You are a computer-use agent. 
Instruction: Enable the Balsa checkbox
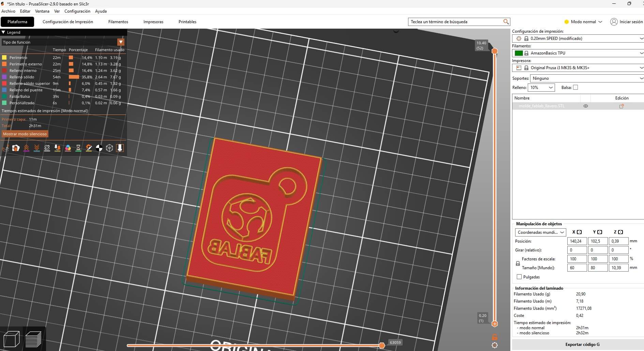pos(575,87)
